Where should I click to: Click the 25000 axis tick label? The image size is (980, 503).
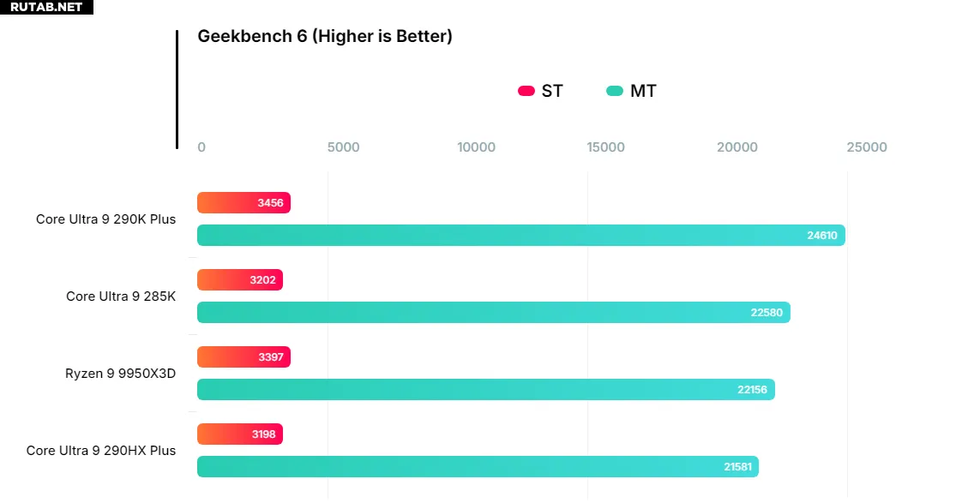pyautogui.click(x=867, y=147)
